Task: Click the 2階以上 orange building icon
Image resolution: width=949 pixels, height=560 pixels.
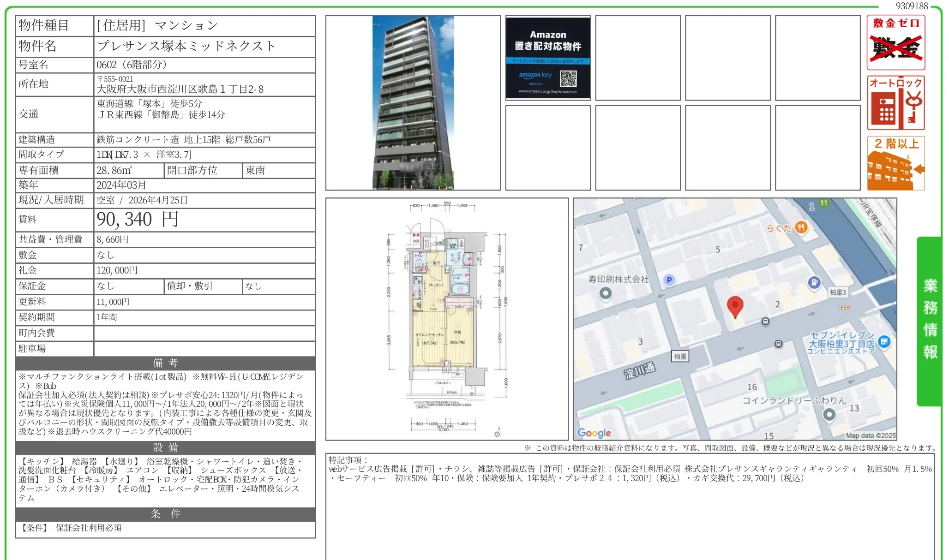Action: pyautogui.click(x=895, y=163)
